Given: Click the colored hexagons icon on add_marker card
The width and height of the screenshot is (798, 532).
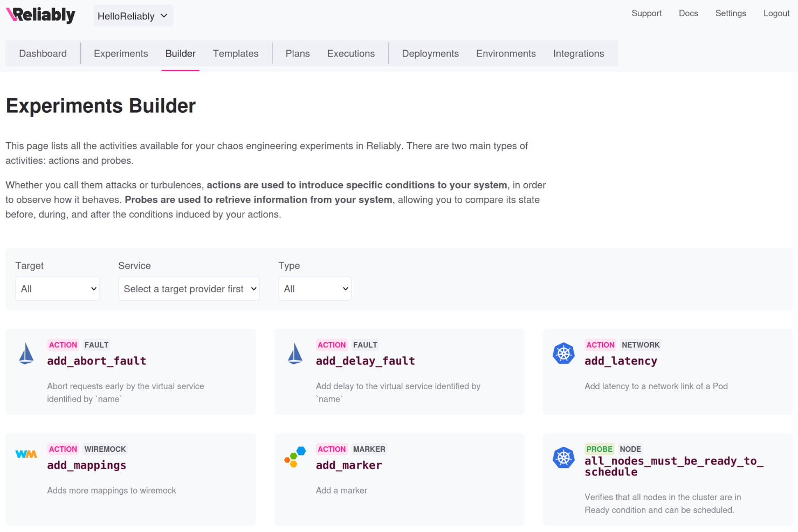Looking at the screenshot, I should pyautogui.click(x=295, y=457).
